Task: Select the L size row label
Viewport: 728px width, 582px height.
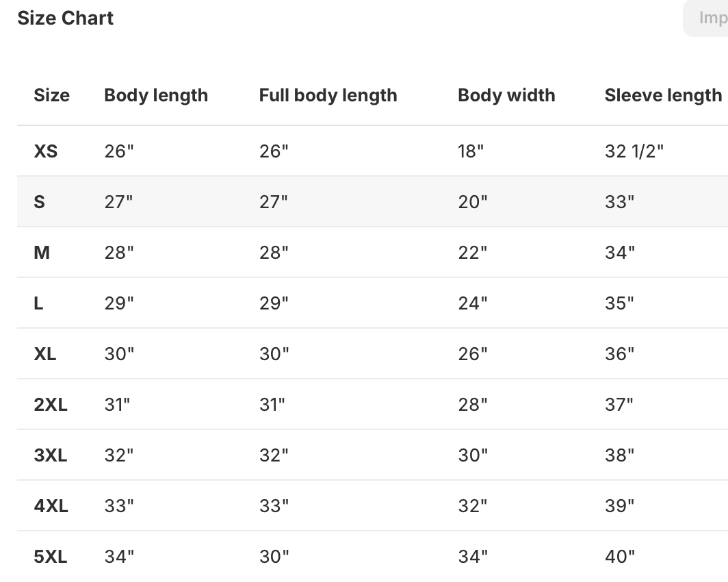Action: tap(39, 303)
